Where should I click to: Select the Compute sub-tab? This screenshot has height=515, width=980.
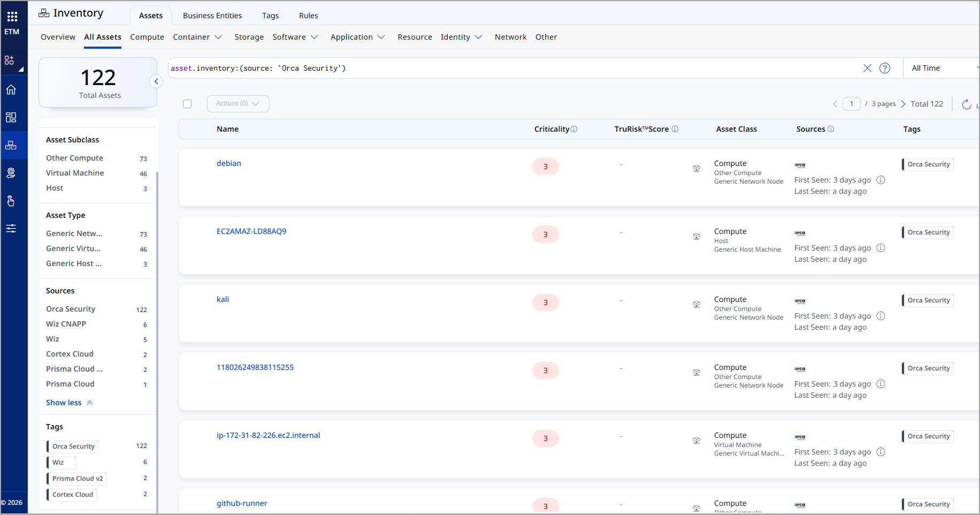click(147, 37)
